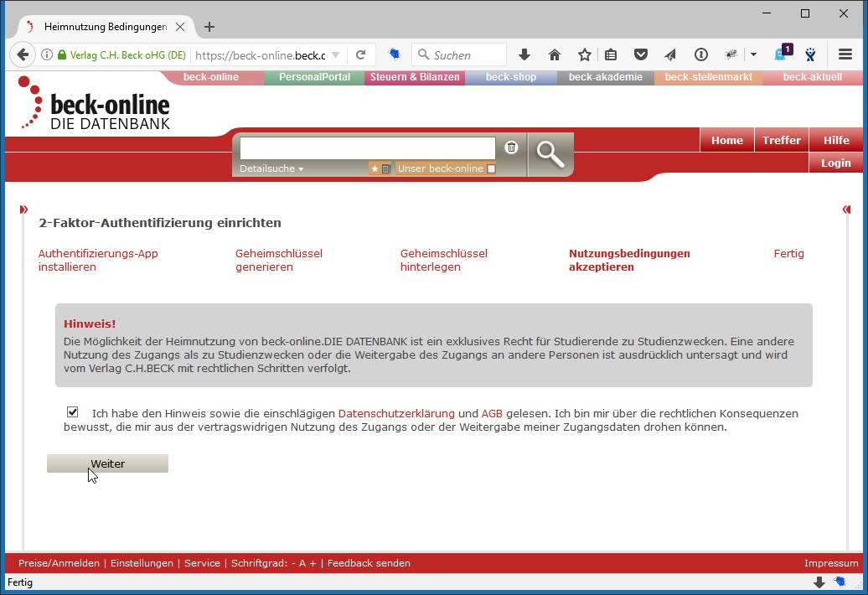Open the Steuern & Bilanzen tab
Screen dimensions: 868x595
point(415,77)
